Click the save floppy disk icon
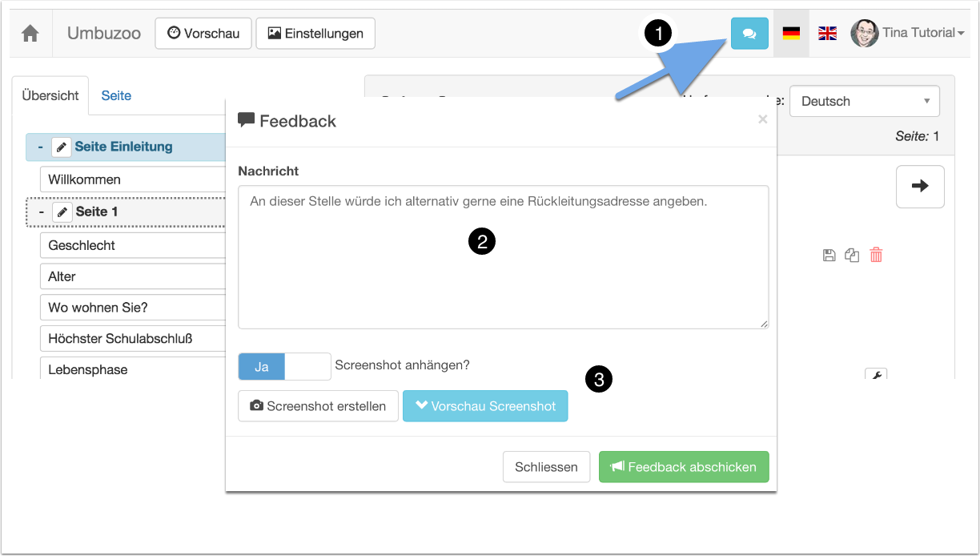The width and height of the screenshot is (980, 556). coord(829,256)
